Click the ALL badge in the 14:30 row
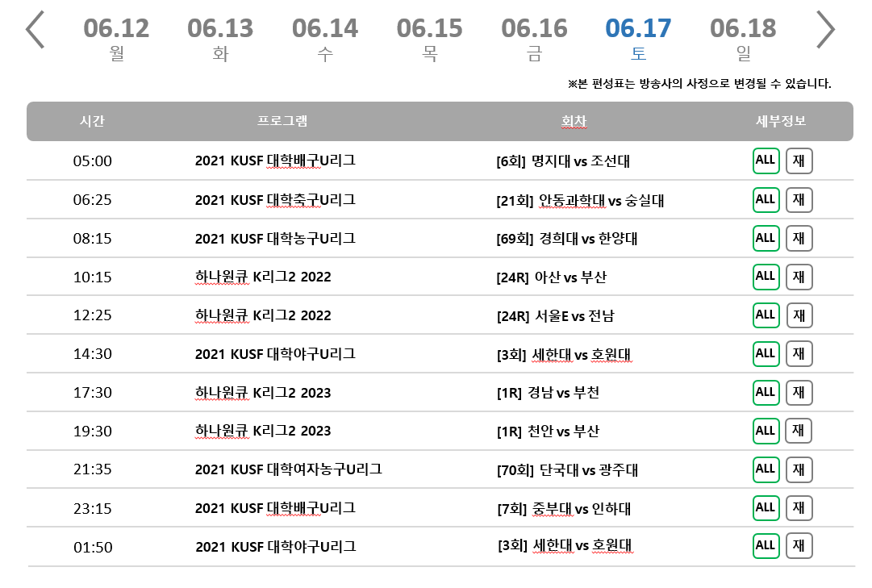Screen dimensions: 872x588 pyautogui.click(x=766, y=353)
